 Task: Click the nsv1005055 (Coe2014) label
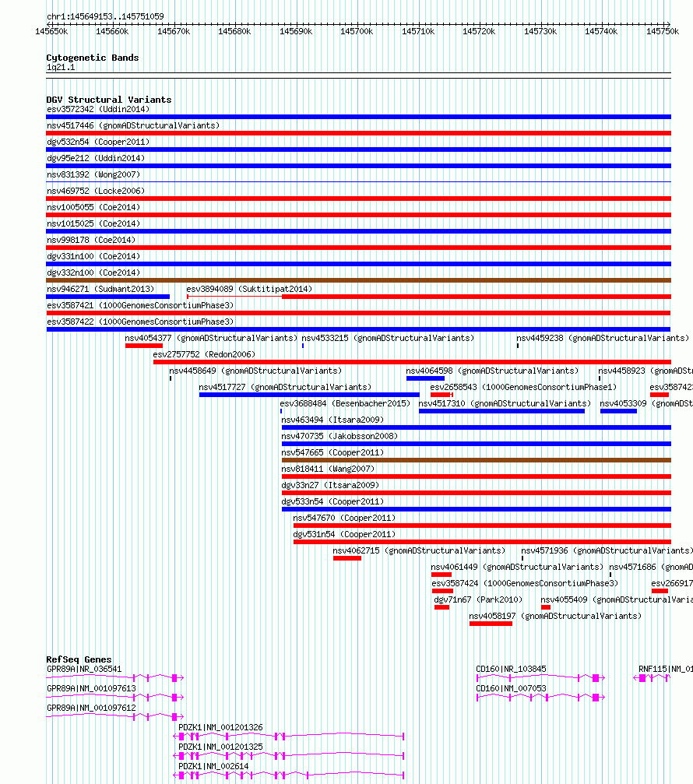pyautogui.click(x=93, y=207)
